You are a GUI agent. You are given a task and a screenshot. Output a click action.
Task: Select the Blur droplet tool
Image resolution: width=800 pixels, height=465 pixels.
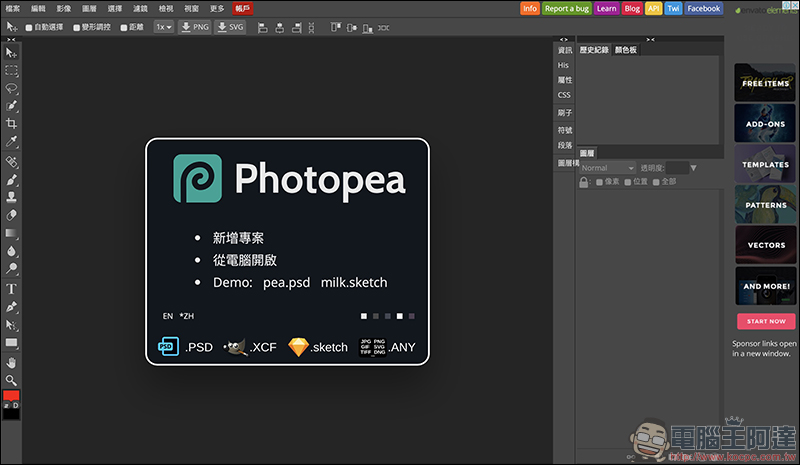pos(11,251)
